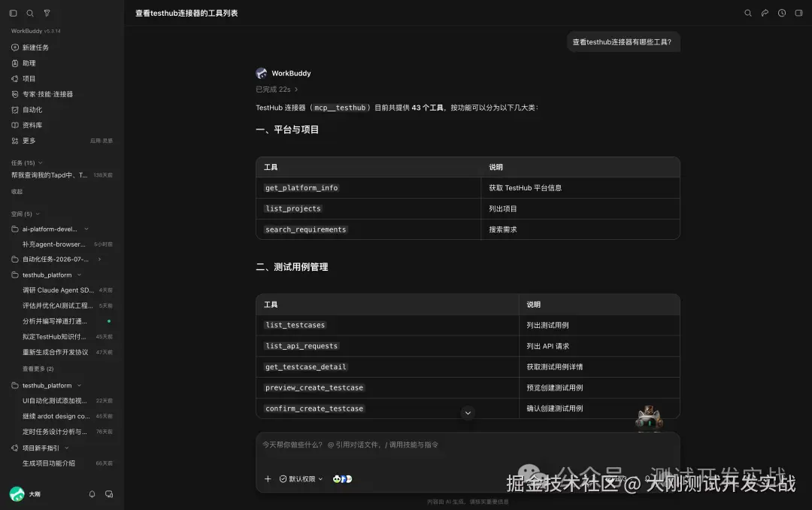The height and width of the screenshot is (510, 812).
Task: Open user profile avatar 大刚
Action: (17, 494)
